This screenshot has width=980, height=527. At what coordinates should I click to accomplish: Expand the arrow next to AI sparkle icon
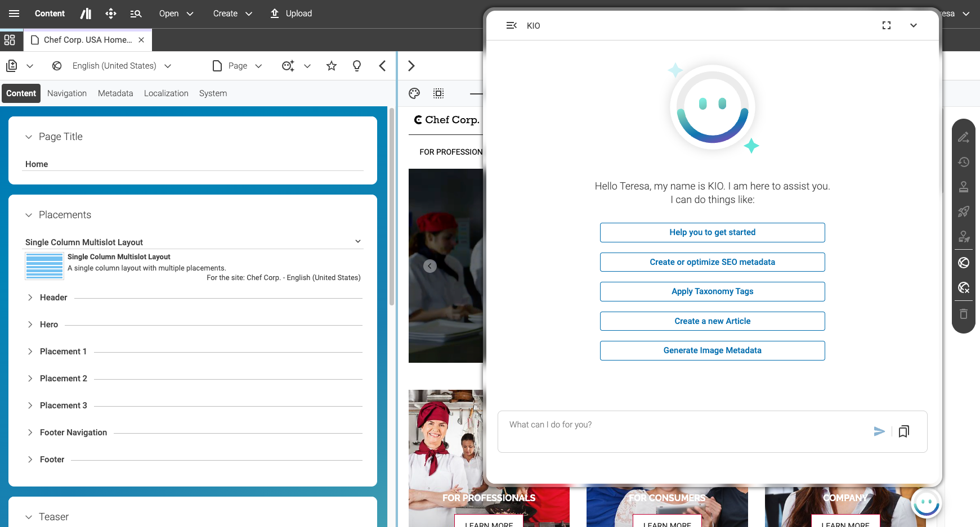[307, 66]
